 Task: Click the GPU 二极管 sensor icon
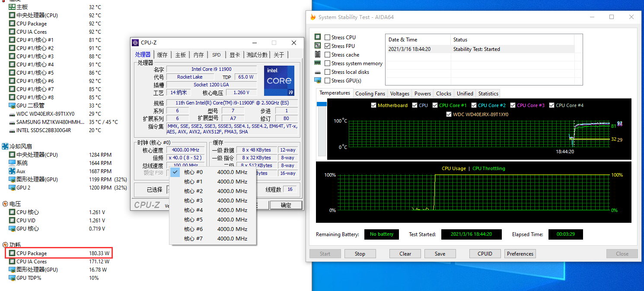pyautogui.click(x=12, y=105)
